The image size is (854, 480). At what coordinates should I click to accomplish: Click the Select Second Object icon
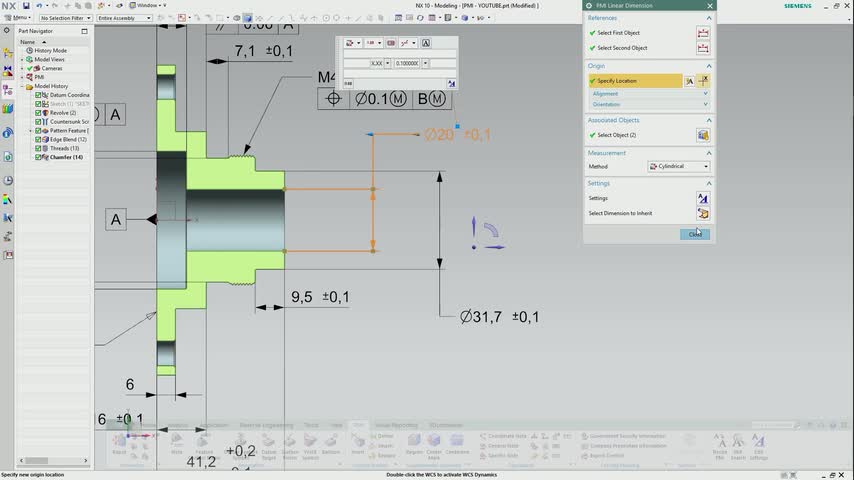pos(703,48)
